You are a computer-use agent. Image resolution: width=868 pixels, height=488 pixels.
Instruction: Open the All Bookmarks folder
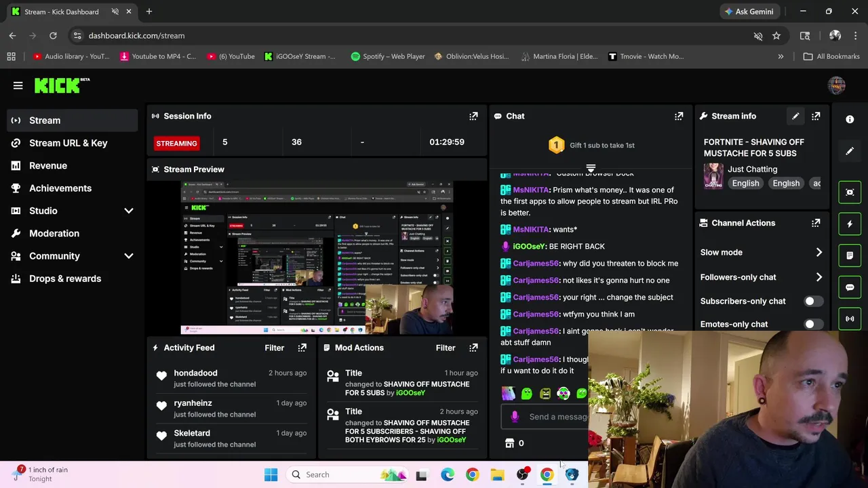point(831,56)
